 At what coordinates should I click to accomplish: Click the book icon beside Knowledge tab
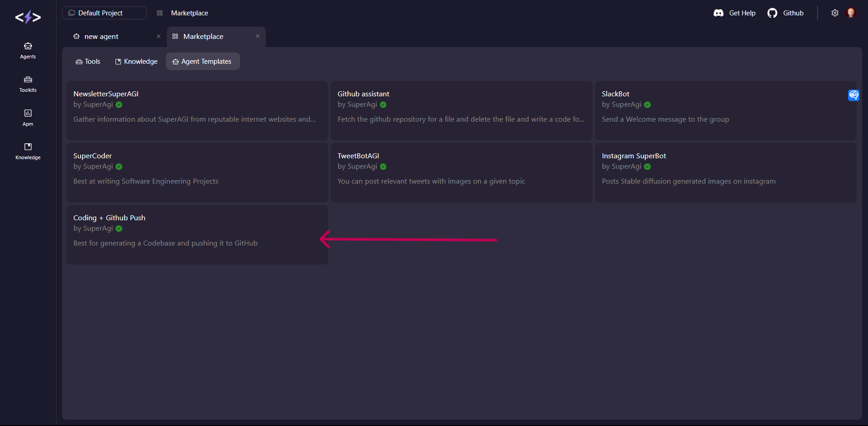tap(118, 62)
